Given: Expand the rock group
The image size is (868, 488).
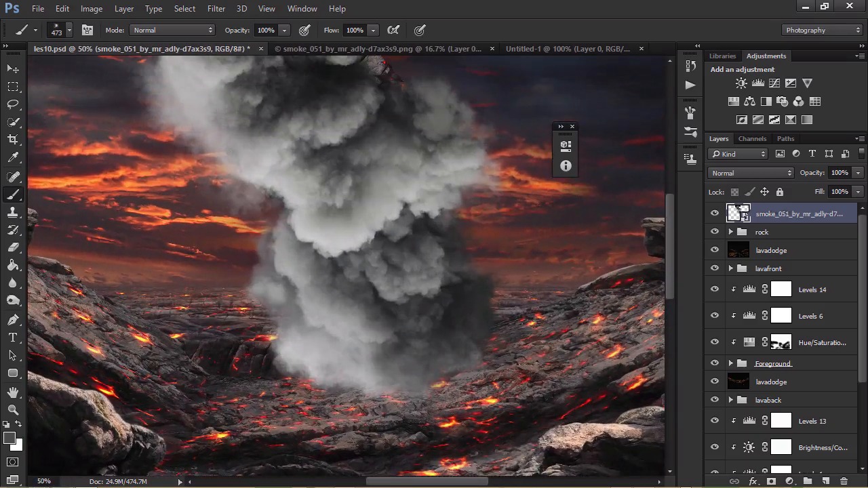Looking at the screenshot, I should [731, 232].
